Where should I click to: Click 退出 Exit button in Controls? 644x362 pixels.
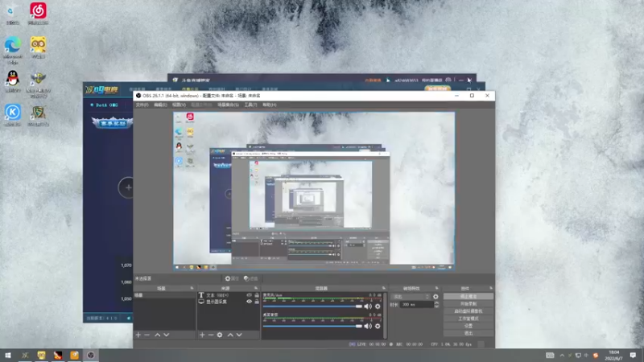(x=469, y=333)
